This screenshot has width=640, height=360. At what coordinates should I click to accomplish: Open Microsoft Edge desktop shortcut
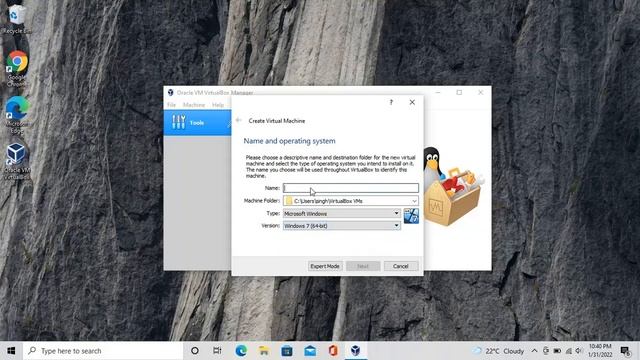point(17,115)
